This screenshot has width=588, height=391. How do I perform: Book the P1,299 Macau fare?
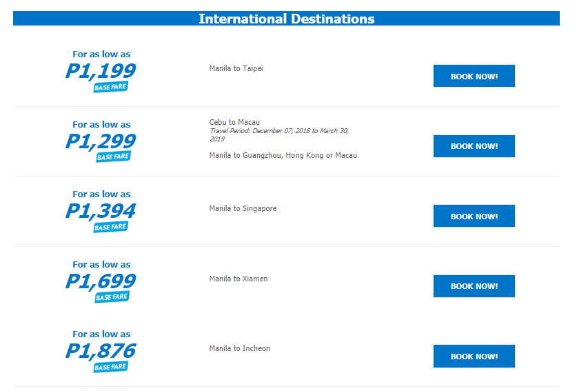(474, 146)
